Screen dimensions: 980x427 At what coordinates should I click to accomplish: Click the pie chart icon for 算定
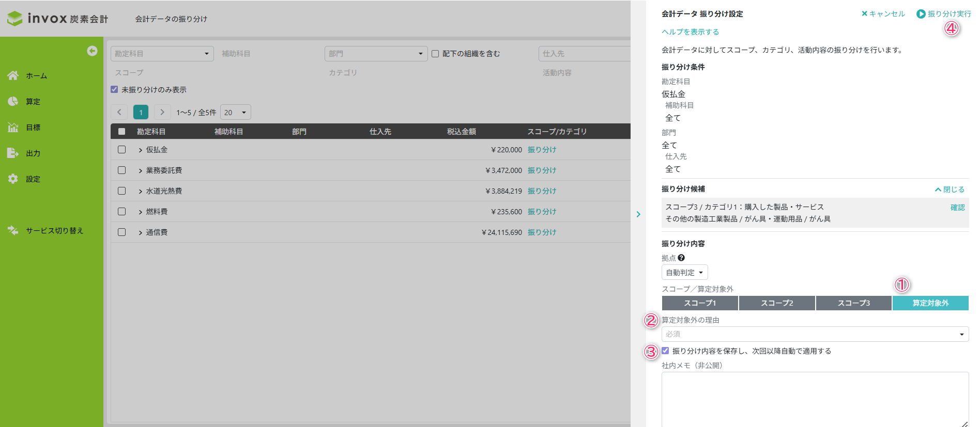pos(13,101)
